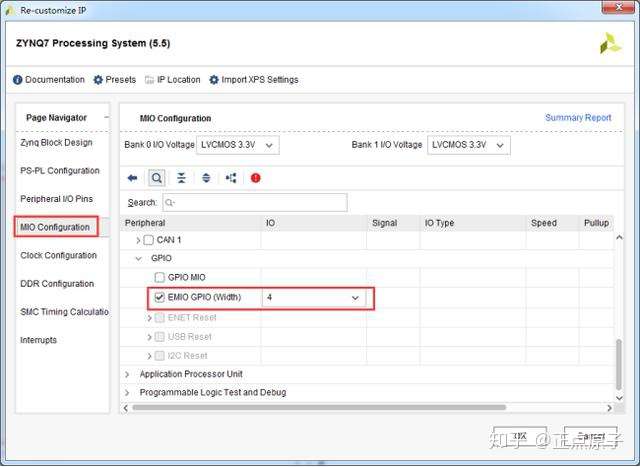Open Documentation from the top toolbar
640x467 pixels.
(49, 80)
